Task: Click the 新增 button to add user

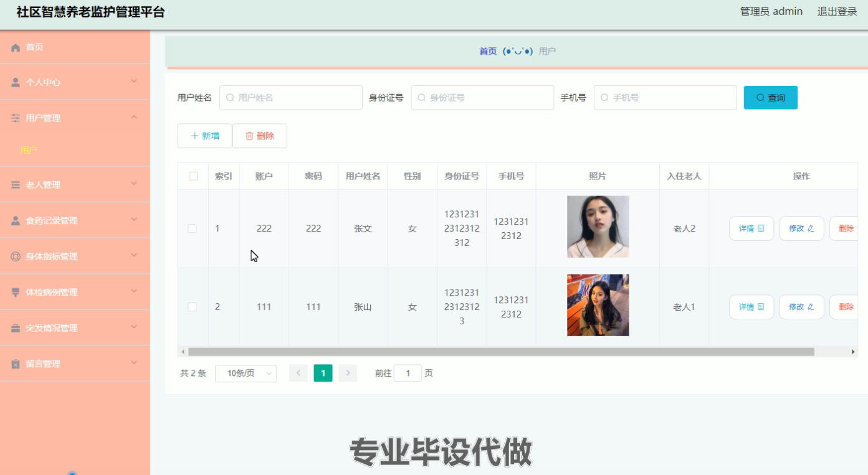Action: pyautogui.click(x=204, y=135)
